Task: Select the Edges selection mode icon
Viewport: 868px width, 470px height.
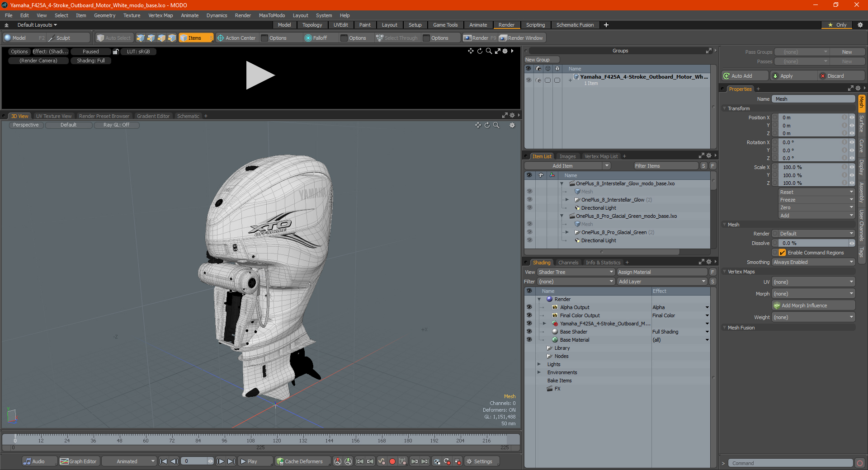Action: (x=151, y=38)
